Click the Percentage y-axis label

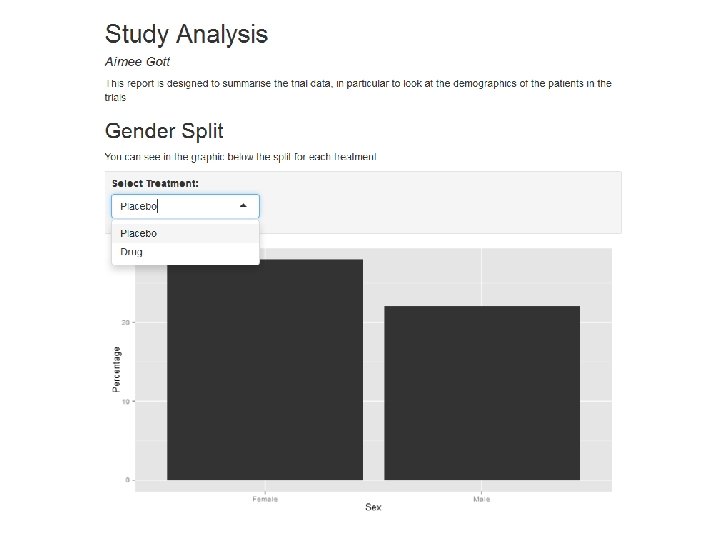pyautogui.click(x=117, y=368)
